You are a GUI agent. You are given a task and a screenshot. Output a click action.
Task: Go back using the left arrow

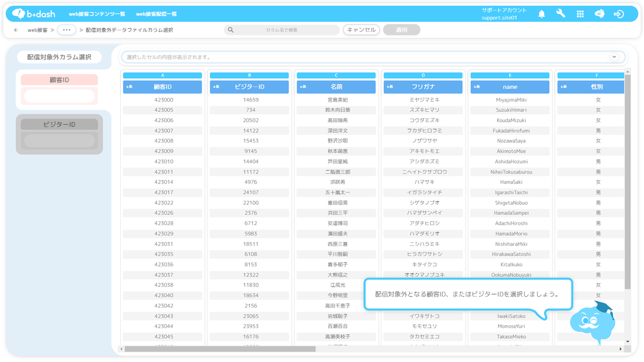click(16, 30)
